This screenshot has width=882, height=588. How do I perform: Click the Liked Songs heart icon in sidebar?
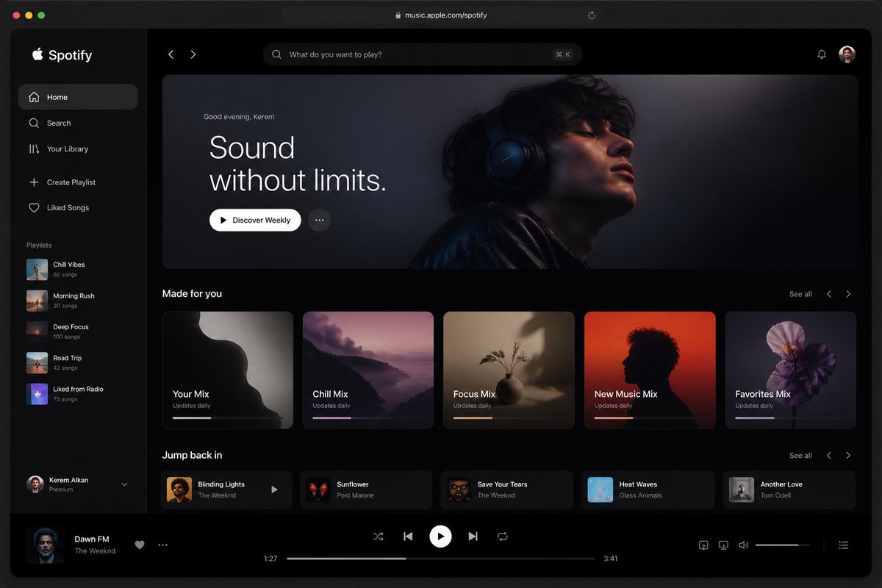(34, 208)
